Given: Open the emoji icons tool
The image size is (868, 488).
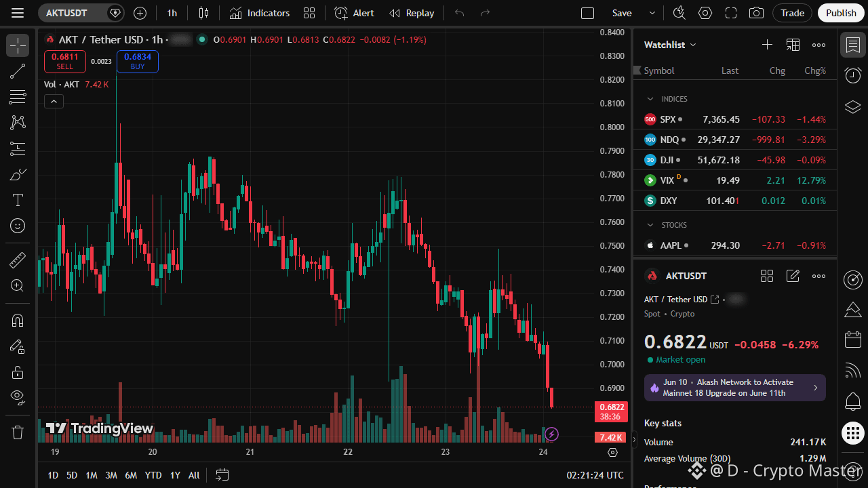Looking at the screenshot, I should [x=18, y=226].
